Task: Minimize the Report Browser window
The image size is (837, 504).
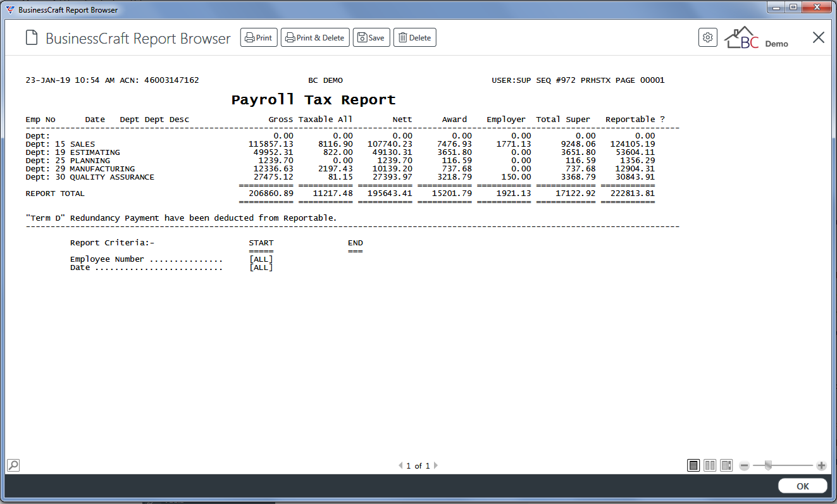Action: (776, 7)
